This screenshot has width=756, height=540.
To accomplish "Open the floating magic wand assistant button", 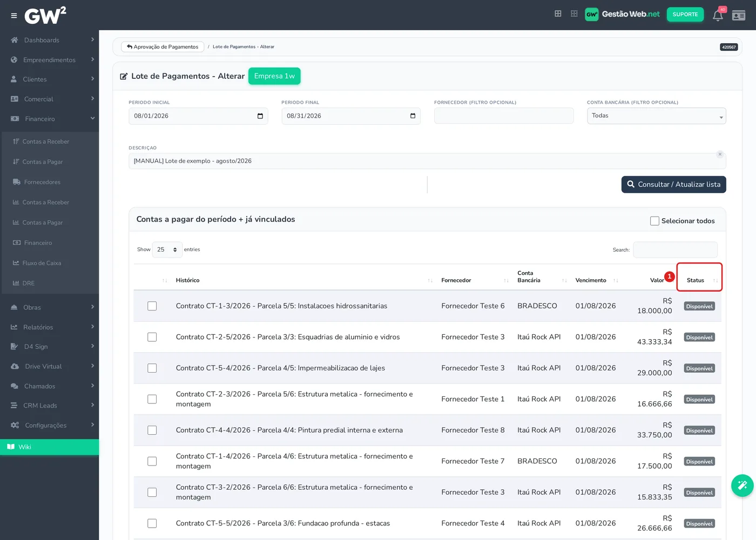I will [x=742, y=485].
